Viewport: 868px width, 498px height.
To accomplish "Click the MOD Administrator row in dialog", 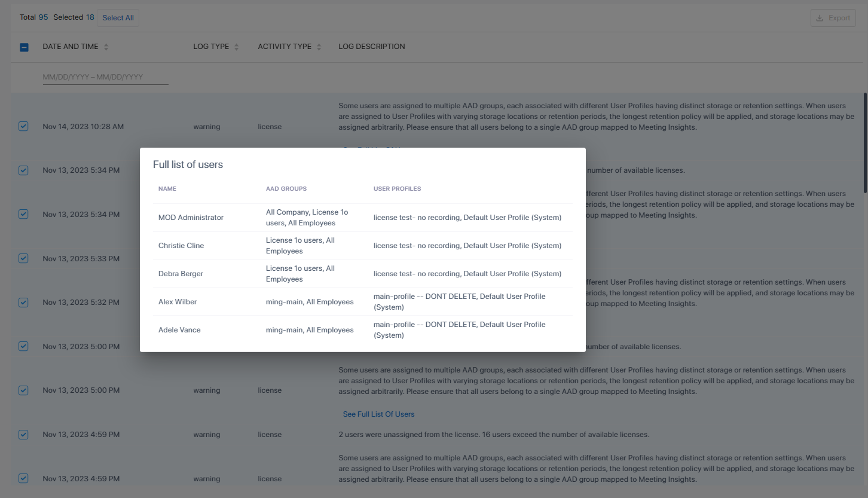I will pyautogui.click(x=191, y=218).
